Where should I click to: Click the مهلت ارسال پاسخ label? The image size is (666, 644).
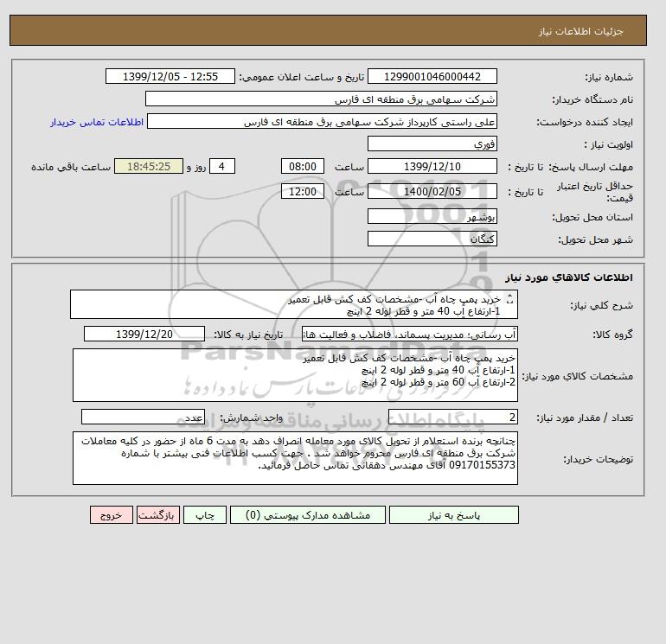point(590,167)
